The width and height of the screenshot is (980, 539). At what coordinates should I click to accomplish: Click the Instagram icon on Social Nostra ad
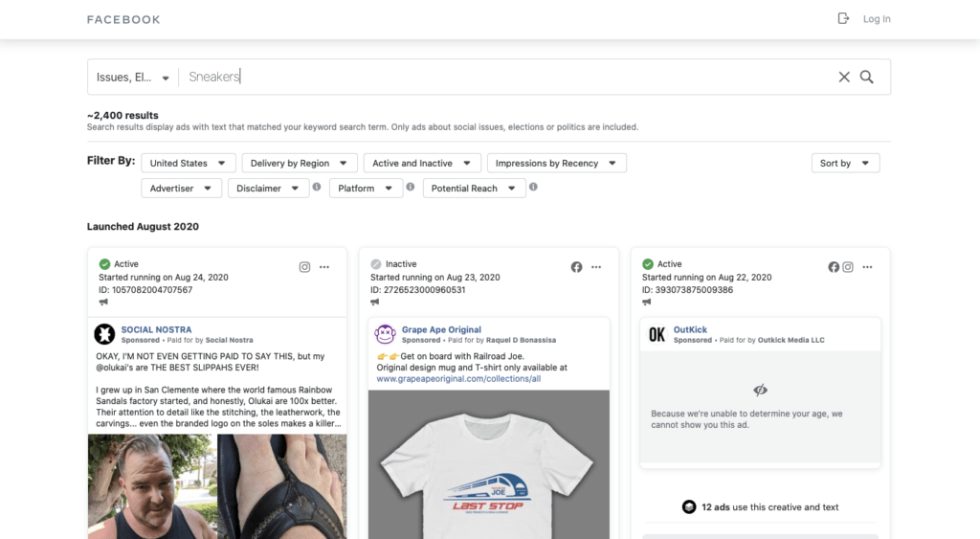tap(304, 267)
